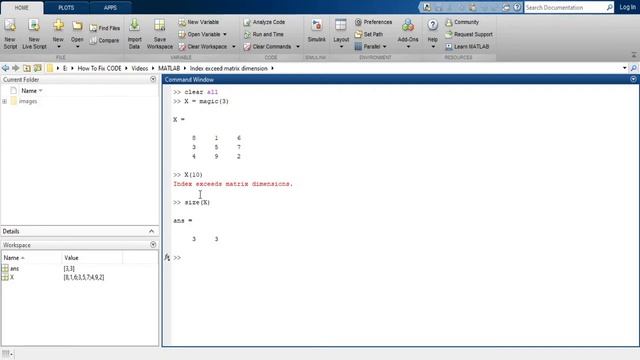
Task: Click the magnifier at address bar end
Action: [x=633, y=68]
